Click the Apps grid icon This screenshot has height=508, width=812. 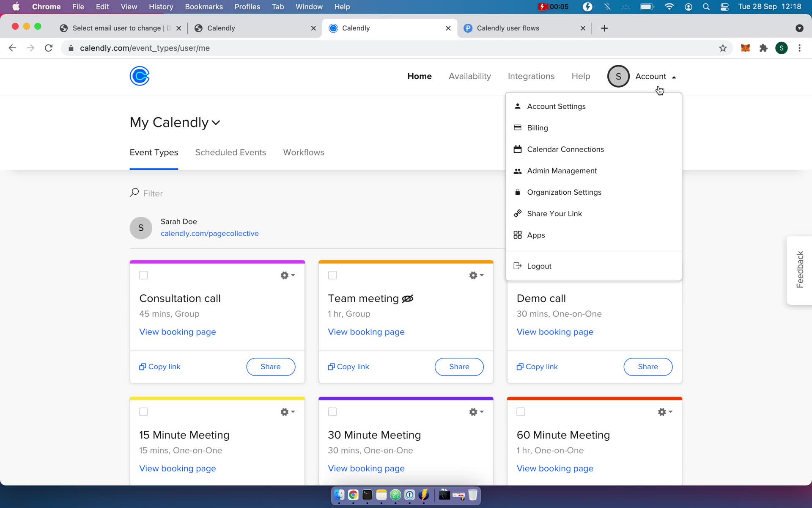(x=517, y=235)
